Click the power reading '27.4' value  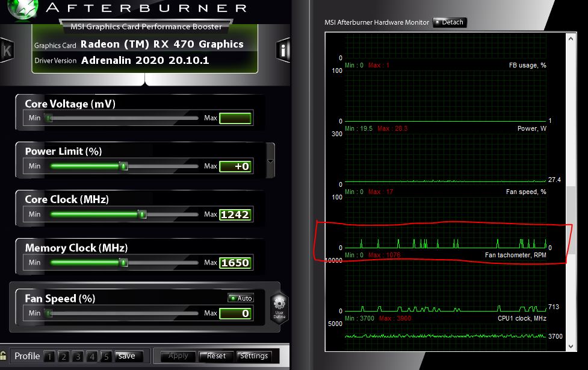pyautogui.click(x=554, y=180)
